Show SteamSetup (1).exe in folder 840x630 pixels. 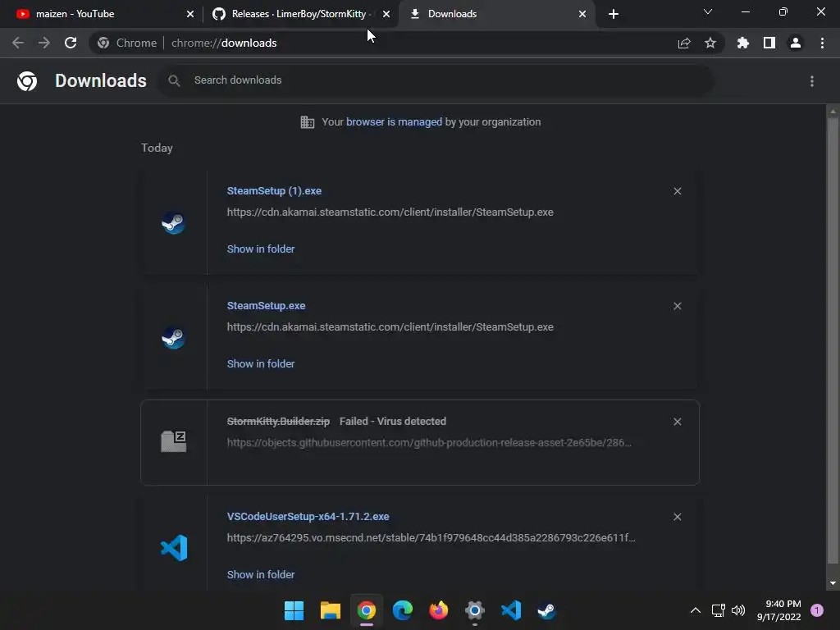click(x=261, y=249)
